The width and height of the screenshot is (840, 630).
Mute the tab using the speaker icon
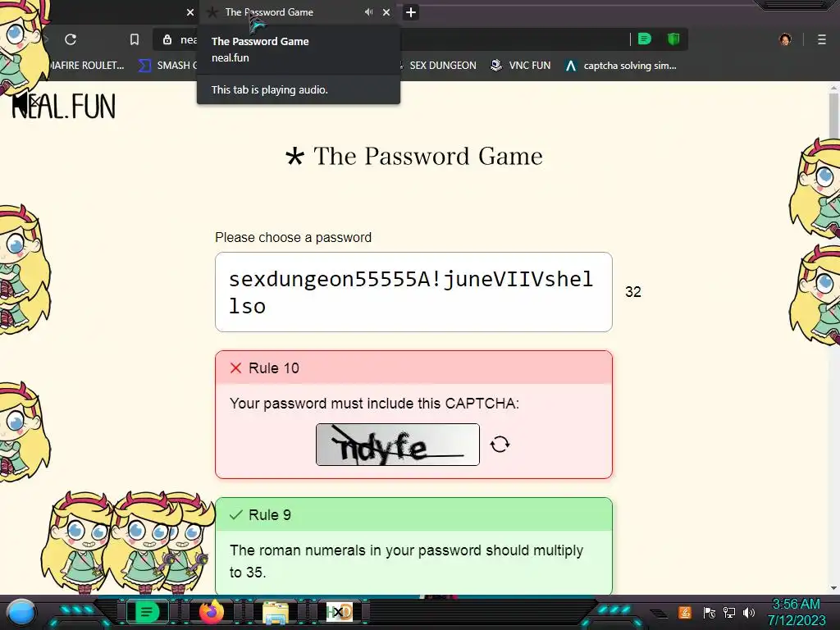pos(368,11)
